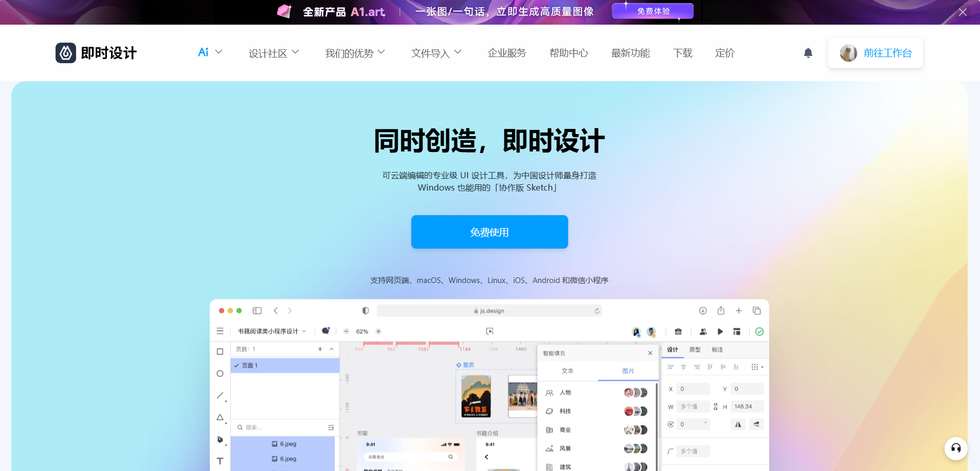
Task: Close the 智能填充 panel
Action: point(650,353)
